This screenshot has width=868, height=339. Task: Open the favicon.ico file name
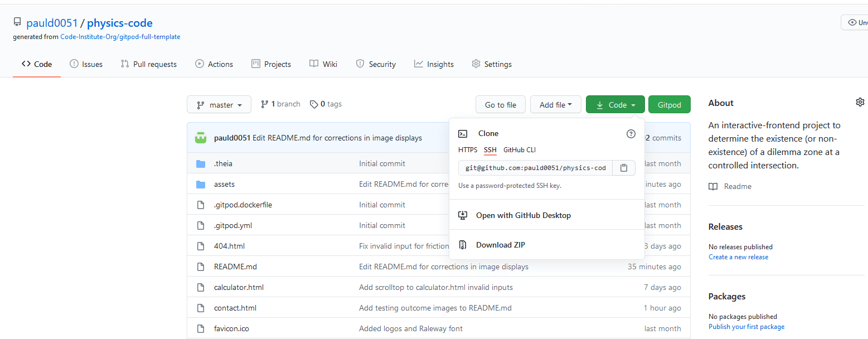pyautogui.click(x=231, y=329)
